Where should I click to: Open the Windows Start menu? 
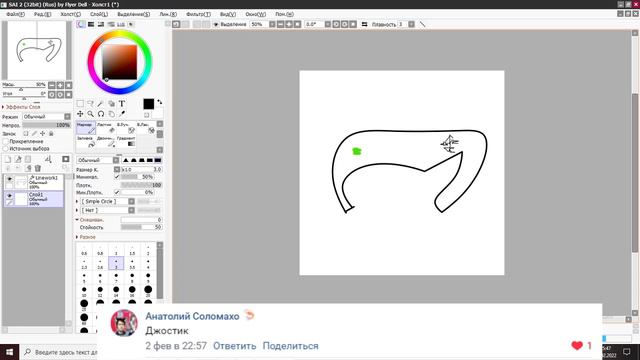(9, 352)
